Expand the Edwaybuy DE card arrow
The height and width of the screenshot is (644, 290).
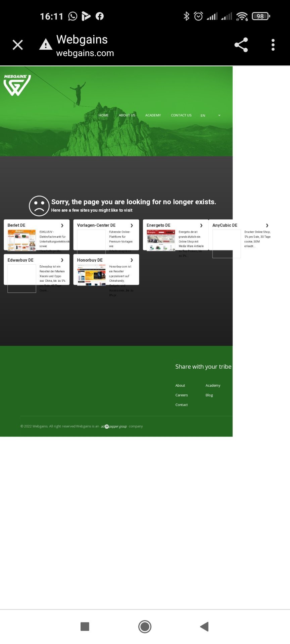62,260
